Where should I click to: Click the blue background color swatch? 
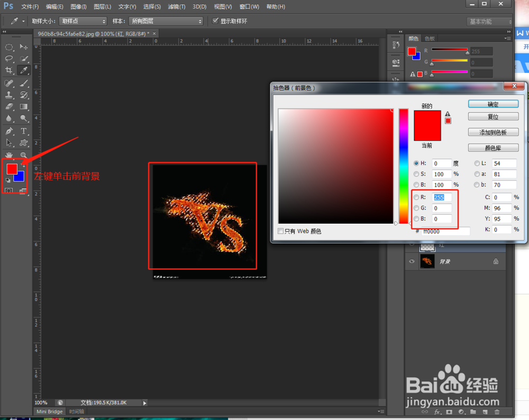tap(20, 177)
